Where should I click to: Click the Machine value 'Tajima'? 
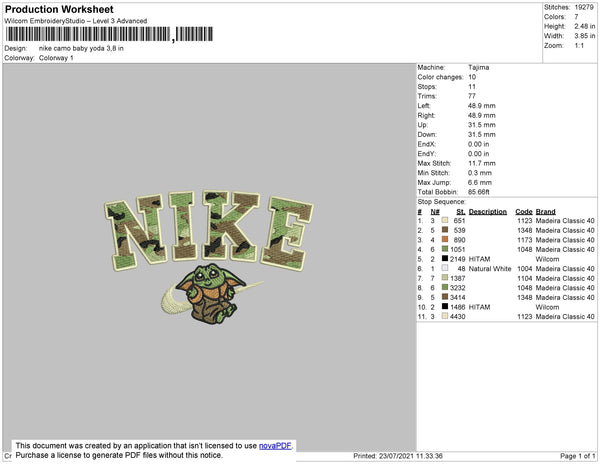478,67
